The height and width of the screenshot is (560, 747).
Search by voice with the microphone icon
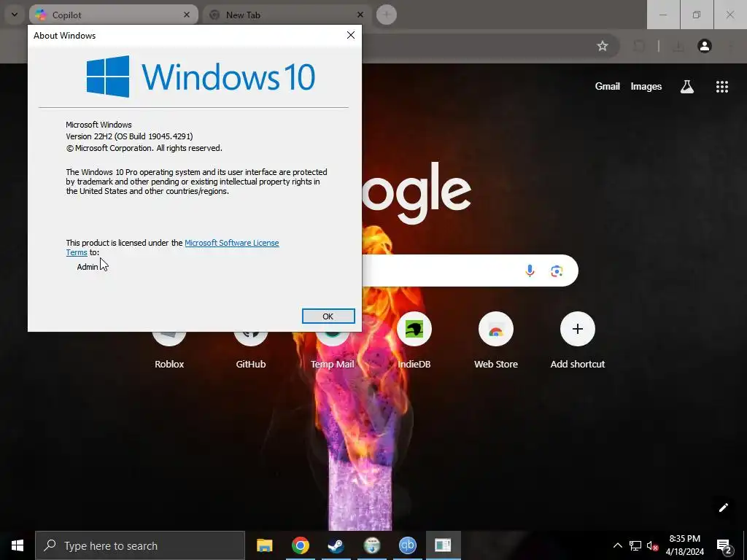click(x=530, y=271)
